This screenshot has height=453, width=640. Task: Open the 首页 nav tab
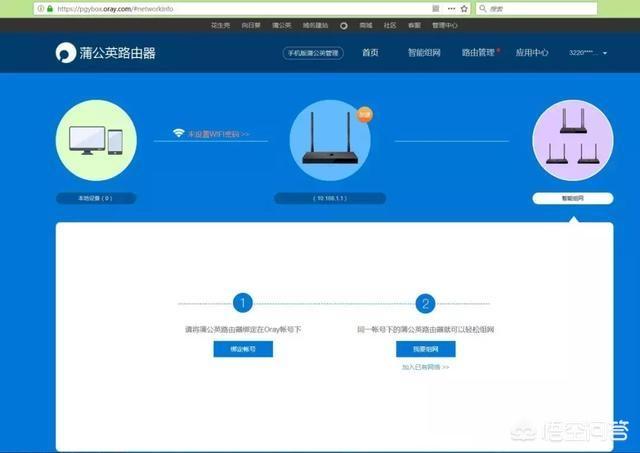pyautogui.click(x=370, y=52)
